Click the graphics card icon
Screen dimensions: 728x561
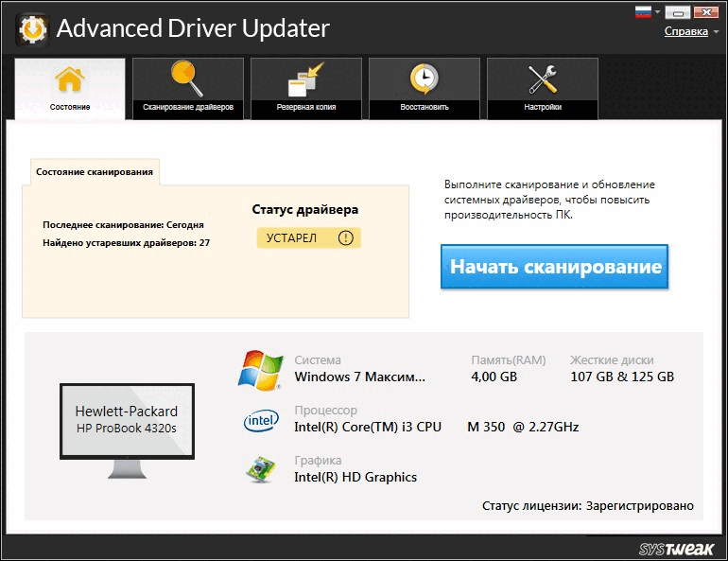pos(260,469)
